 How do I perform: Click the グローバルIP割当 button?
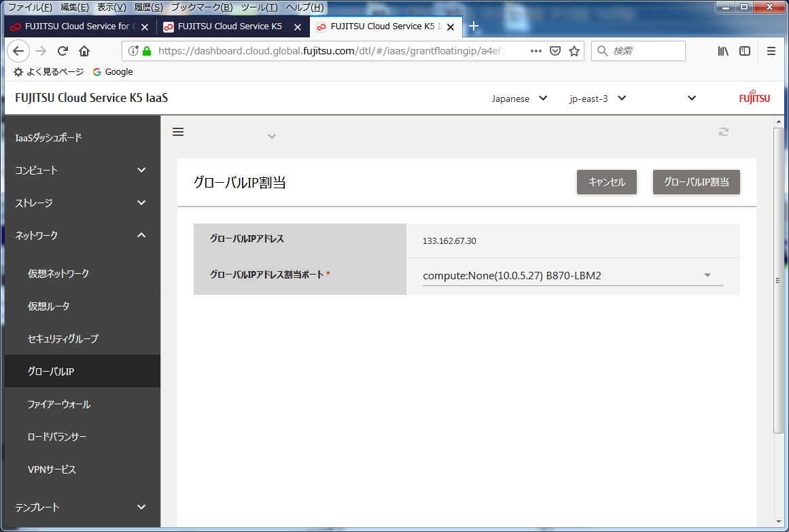coord(696,182)
